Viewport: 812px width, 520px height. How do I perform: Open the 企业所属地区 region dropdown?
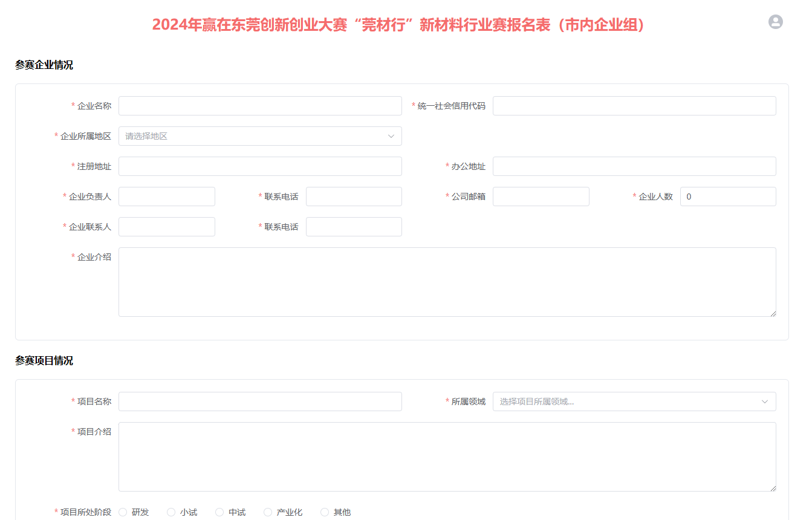(x=260, y=136)
